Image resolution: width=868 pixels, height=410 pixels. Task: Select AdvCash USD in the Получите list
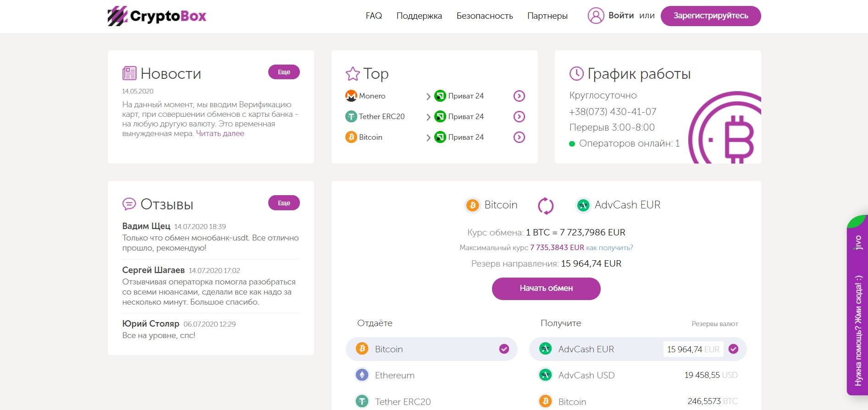click(x=638, y=375)
